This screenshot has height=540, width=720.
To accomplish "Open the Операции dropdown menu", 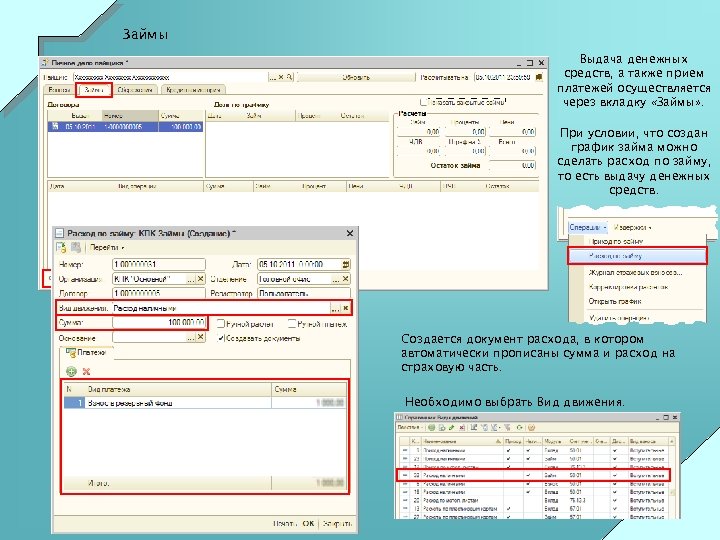I will click(x=588, y=227).
